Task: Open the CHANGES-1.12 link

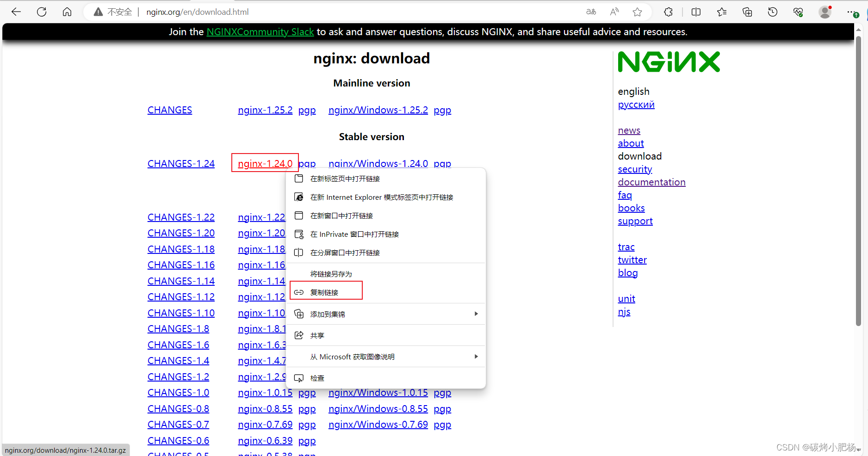Action: pos(181,297)
